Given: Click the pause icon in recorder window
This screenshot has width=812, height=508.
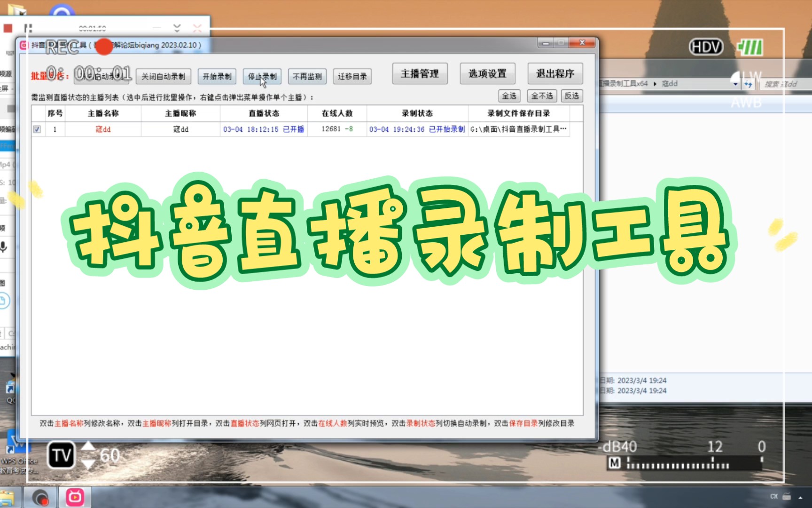Looking at the screenshot, I should pos(28,28).
